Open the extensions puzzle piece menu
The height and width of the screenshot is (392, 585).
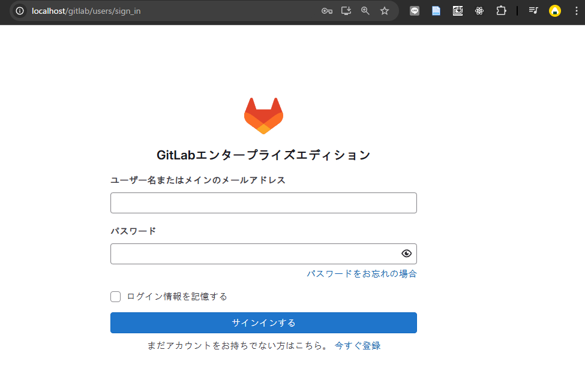click(x=501, y=11)
